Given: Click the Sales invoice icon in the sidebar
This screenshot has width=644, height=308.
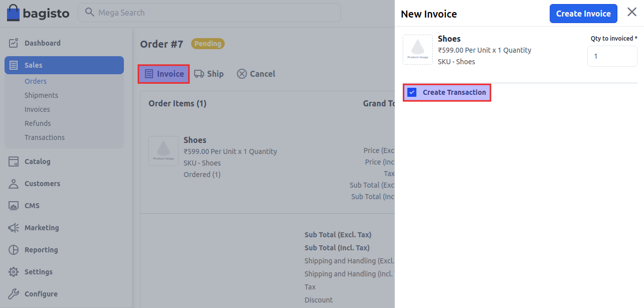Looking at the screenshot, I should pos(14,65).
